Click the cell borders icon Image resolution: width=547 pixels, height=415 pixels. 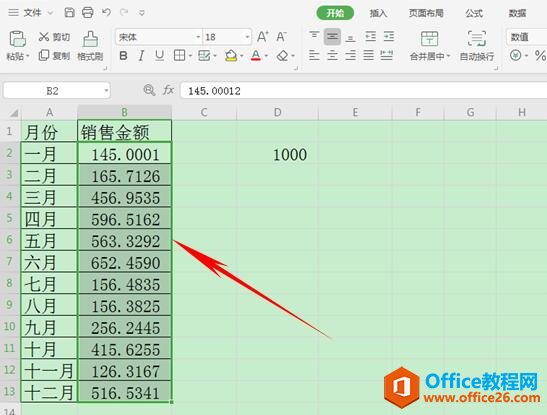(x=179, y=55)
